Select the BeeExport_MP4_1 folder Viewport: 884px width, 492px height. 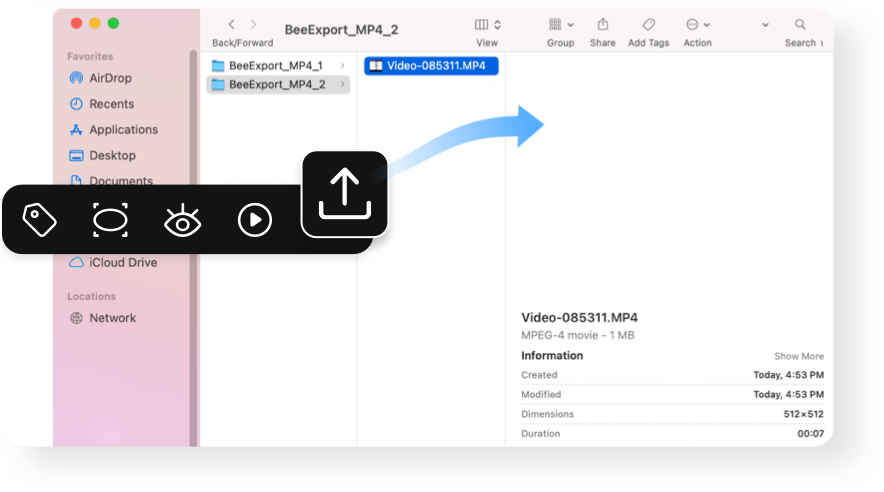[x=275, y=66]
